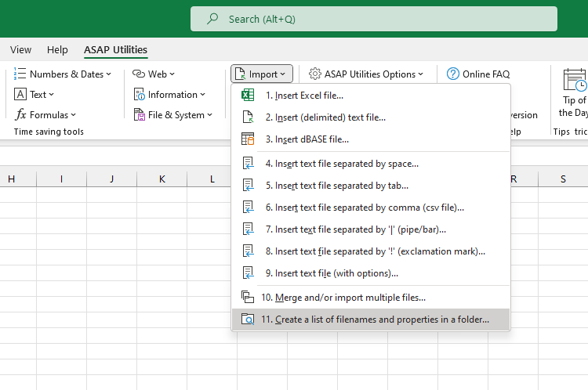Switch to the View ribbon tab
The height and width of the screenshot is (390, 588).
pos(20,49)
